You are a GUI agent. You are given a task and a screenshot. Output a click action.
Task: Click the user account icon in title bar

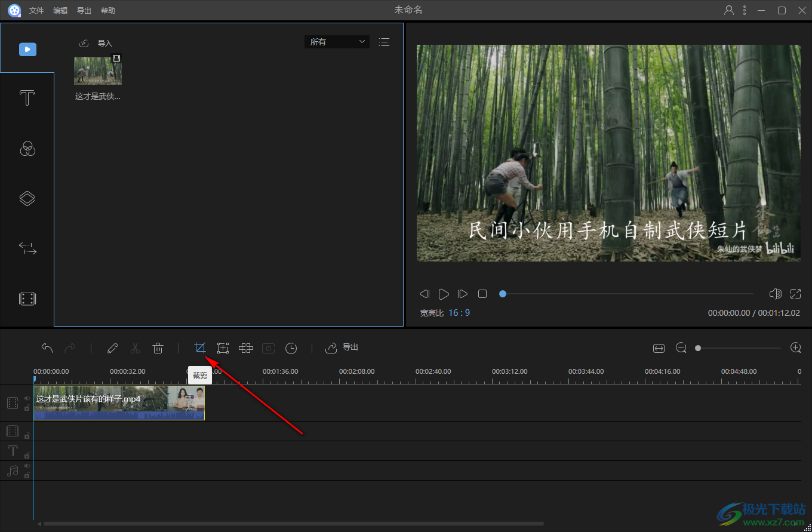pos(728,10)
